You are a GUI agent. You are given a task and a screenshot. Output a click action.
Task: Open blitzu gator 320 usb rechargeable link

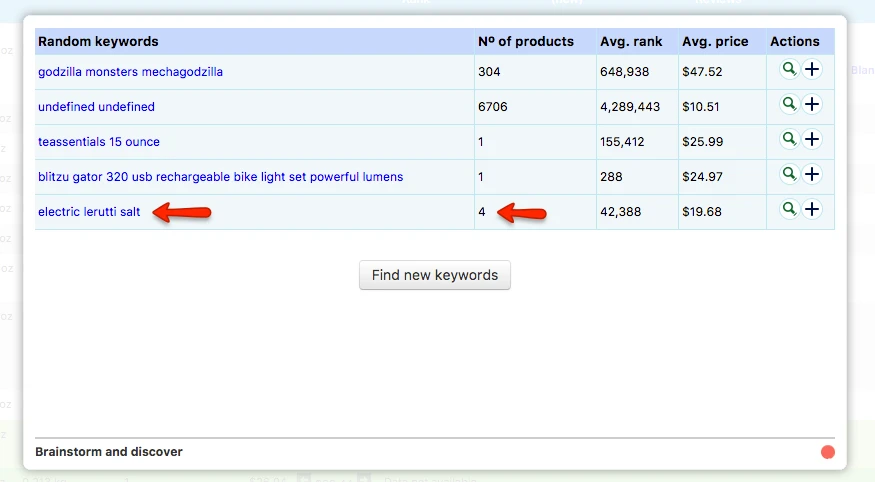220,177
